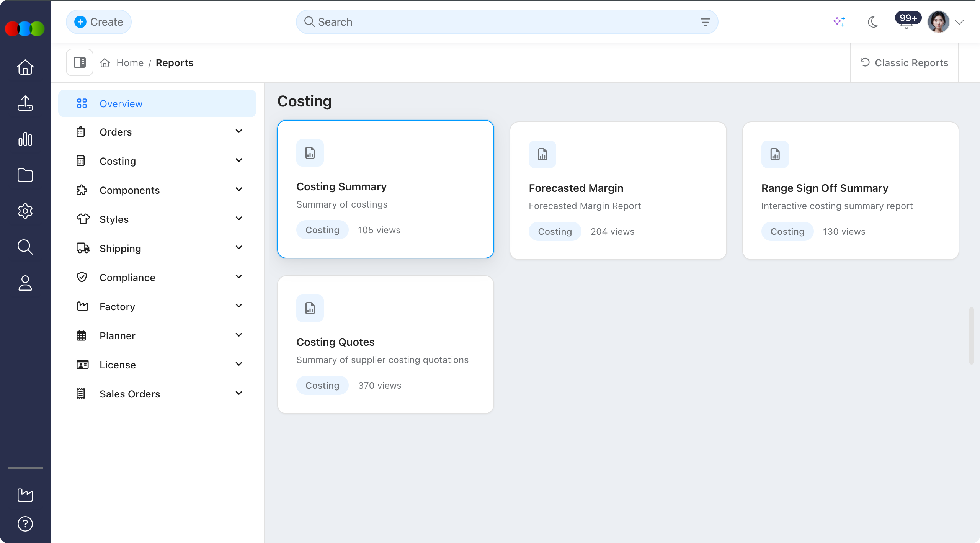Screen dimensions: 980x543
Task: Click the Compliance shield icon in the sidebar
Action: [82, 277]
